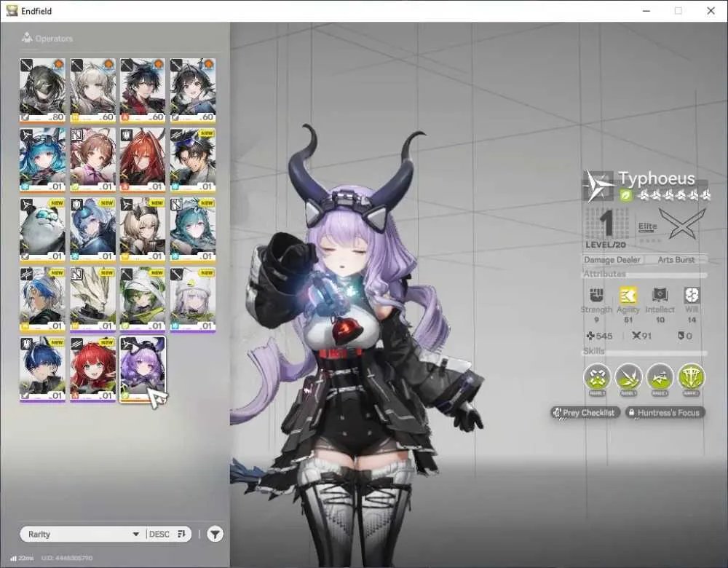Click the Operators header icon
This screenshot has width=728, height=568.
[27, 38]
